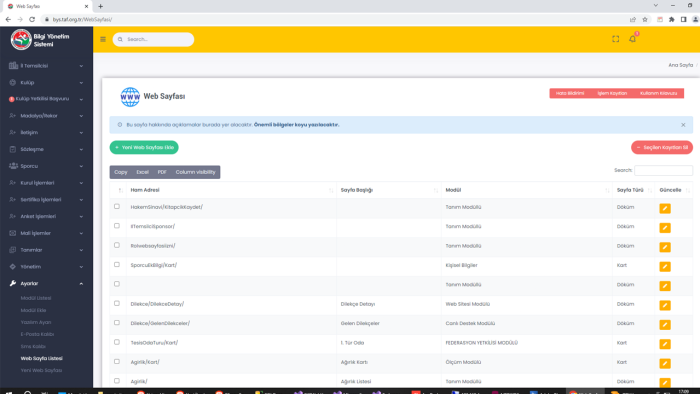Click edit icon for SporcuEkBilgi/Kart/ row
This screenshot has height=394, width=700.
pyautogui.click(x=665, y=267)
